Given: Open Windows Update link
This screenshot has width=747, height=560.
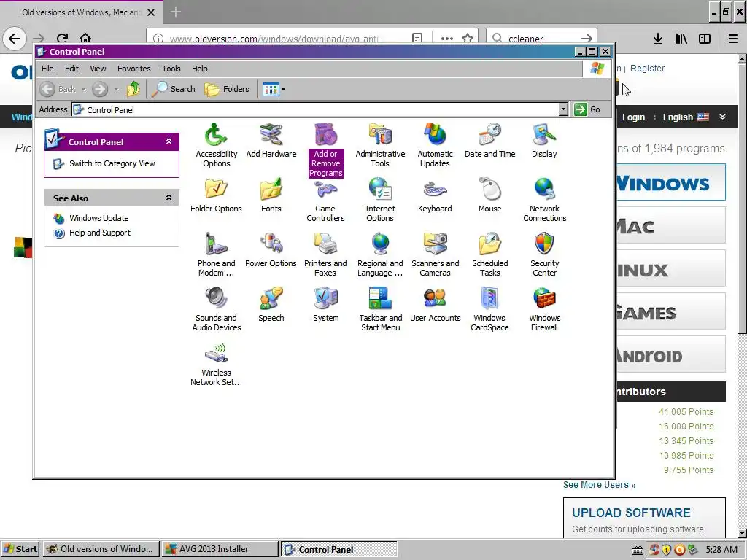Looking at the screenshot, I should tap(99, 218).
